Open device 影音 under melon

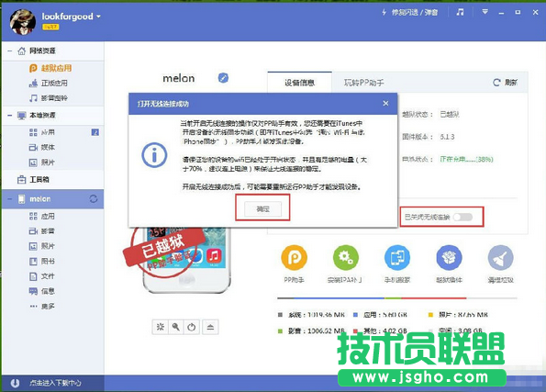pos(42,231)
